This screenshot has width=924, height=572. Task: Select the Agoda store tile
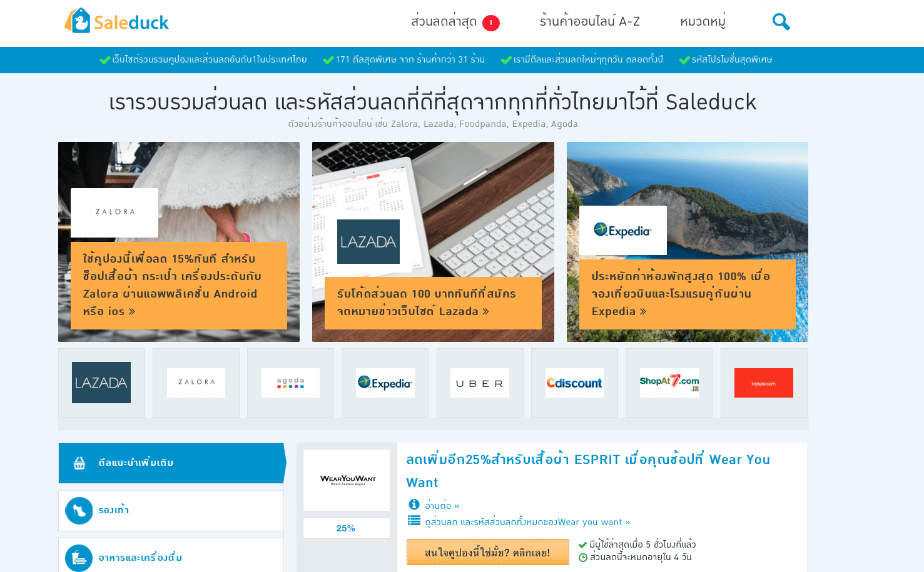coord(290,383)
